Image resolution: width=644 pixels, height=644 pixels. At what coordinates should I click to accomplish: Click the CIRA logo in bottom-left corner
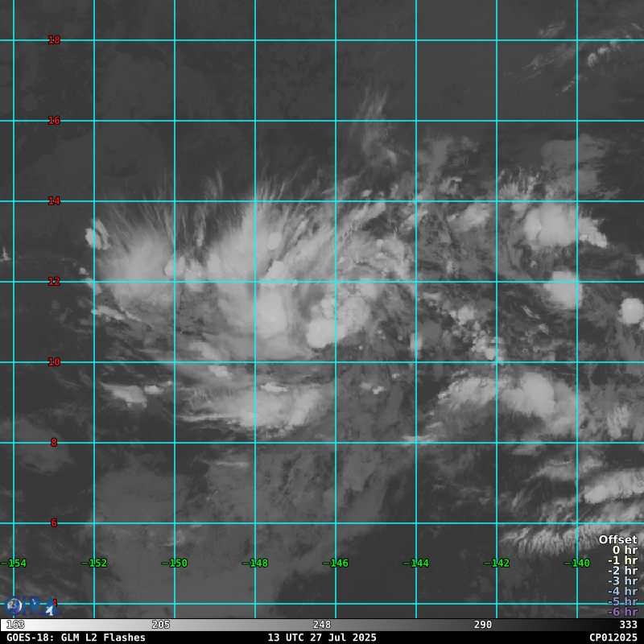[x=31, y=606]
